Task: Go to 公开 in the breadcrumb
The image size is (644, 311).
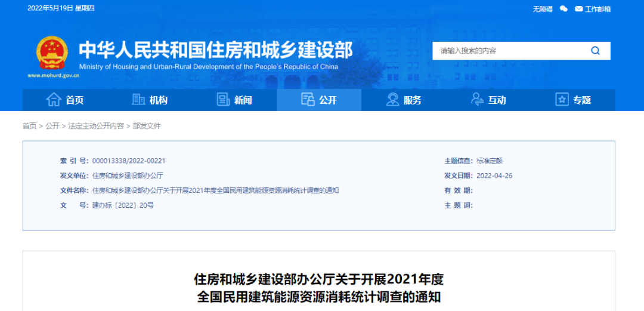Action: coord(52,126)
